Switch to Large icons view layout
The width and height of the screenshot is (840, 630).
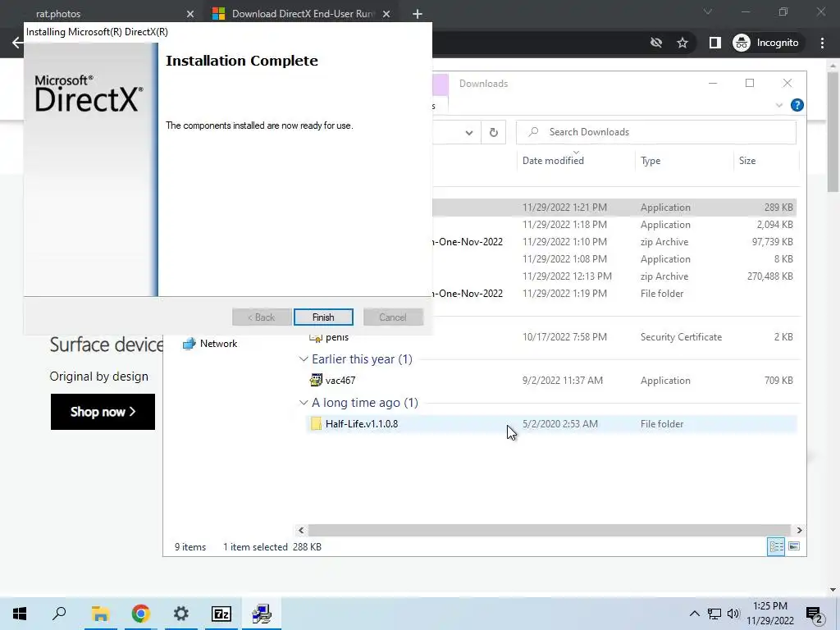pos(794,546)
